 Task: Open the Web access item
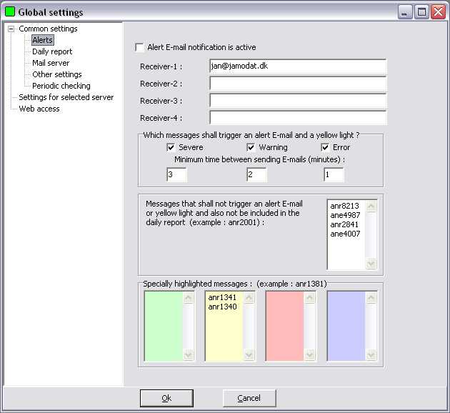click(x=39, y=109)
